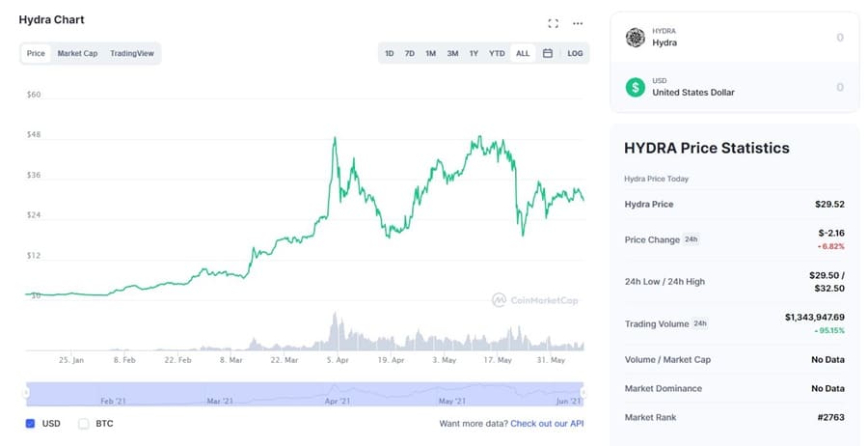The width and height of the screenshot is (868, 446).
Task: Enable the BTC checkbox
Action: [83, 423]
